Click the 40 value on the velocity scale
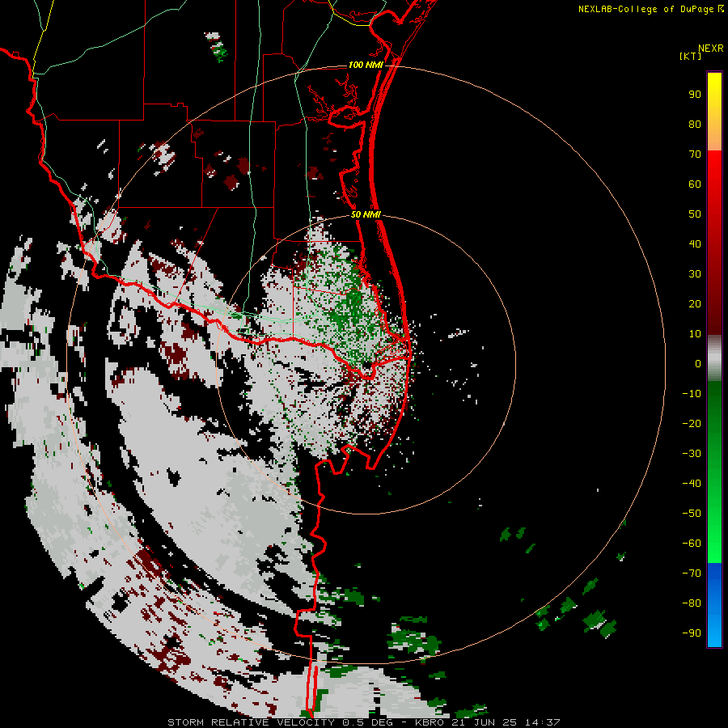Viewport: 728px width, 728px height. click(695, 244)
